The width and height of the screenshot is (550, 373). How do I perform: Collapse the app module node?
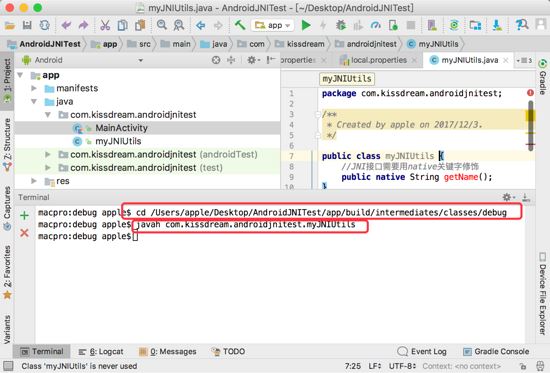pyautogui.click(x=20, y=75)
